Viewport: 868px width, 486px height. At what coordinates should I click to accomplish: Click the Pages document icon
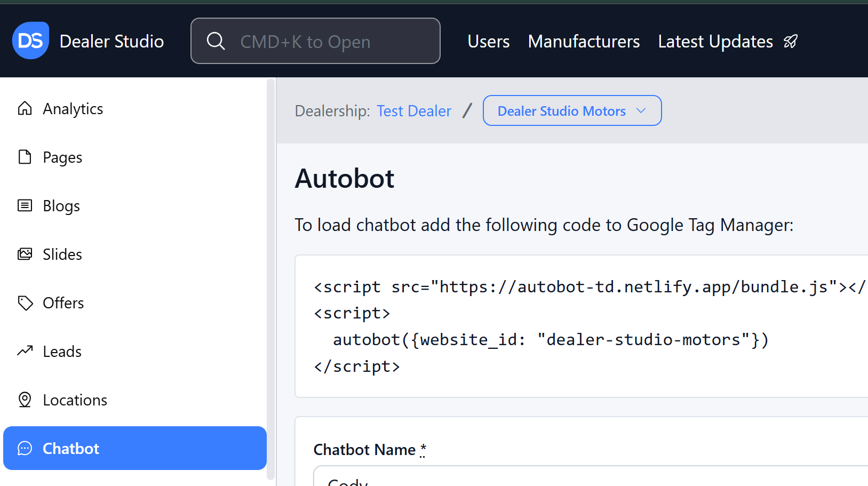25,157
